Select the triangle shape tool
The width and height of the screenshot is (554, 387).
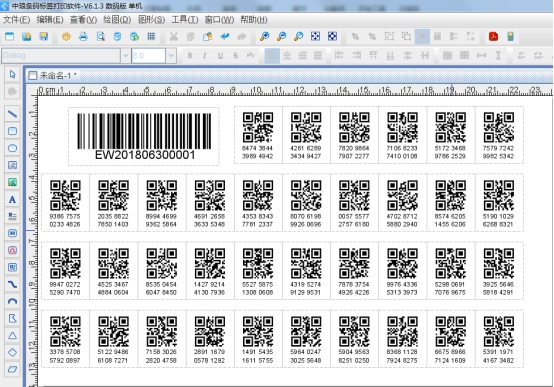pyautogui.click(x=12, y=335)
